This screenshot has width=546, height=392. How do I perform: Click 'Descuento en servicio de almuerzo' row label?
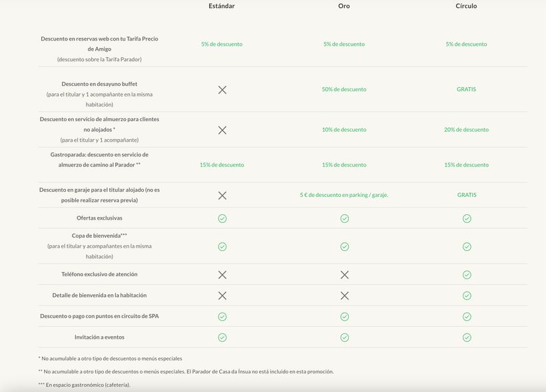(x=99, y=124)
